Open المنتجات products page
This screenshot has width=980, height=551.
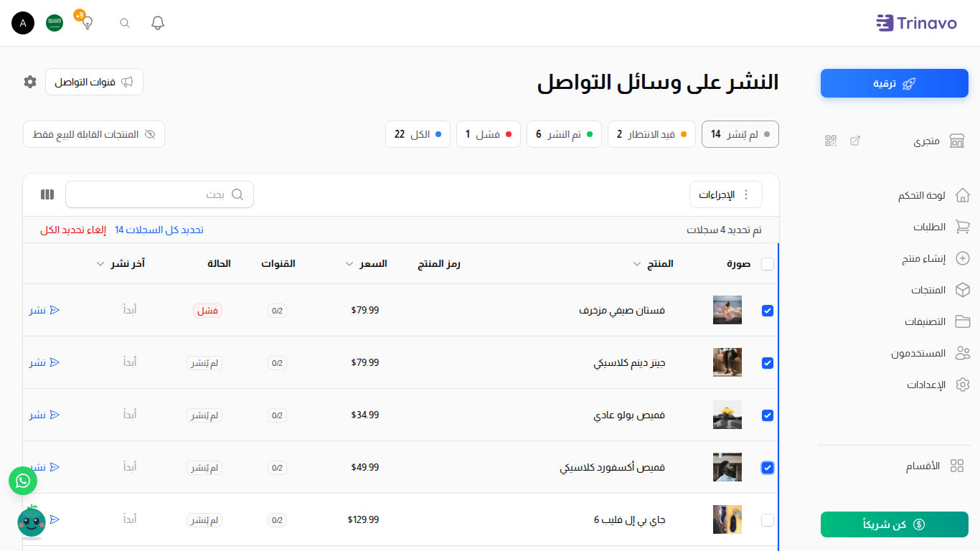941,290
